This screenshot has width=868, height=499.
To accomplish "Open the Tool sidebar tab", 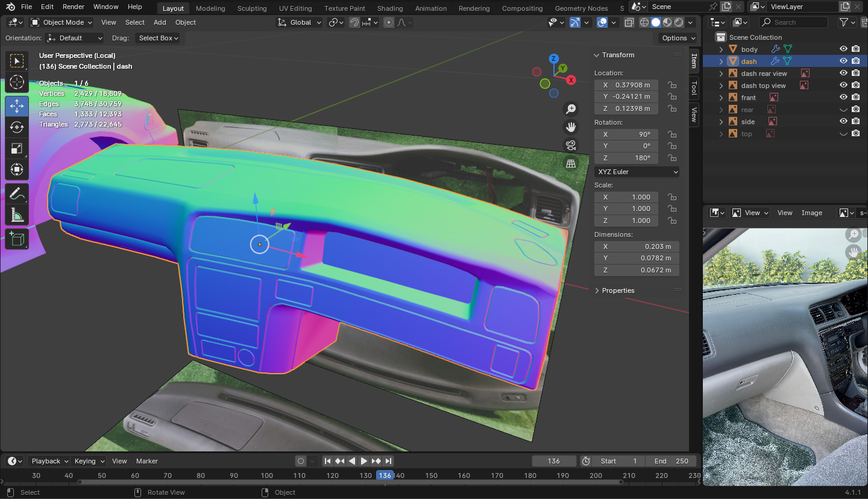I will (694, 88).
